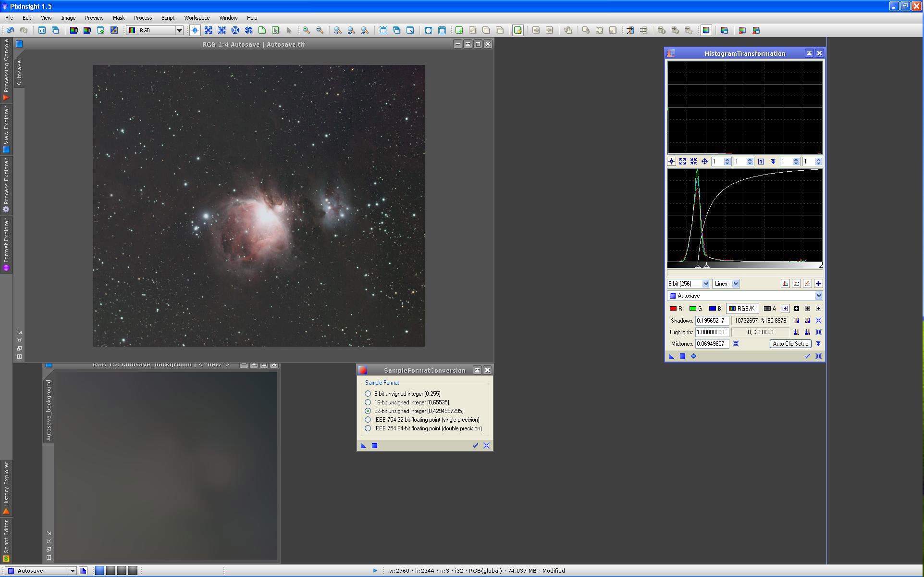Open the Image menu

click(68, 18)
